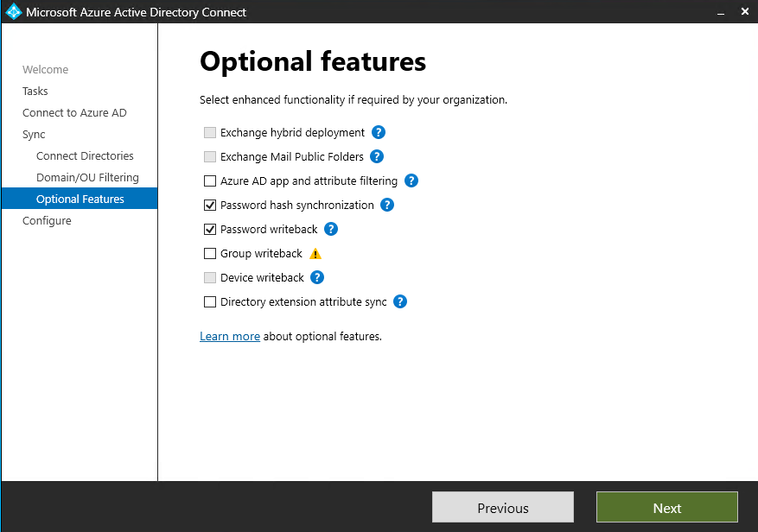Show help for Password hash synchronization
Image resolution: width=758 pixels, height=532 pixels.
tap(387, 206)
